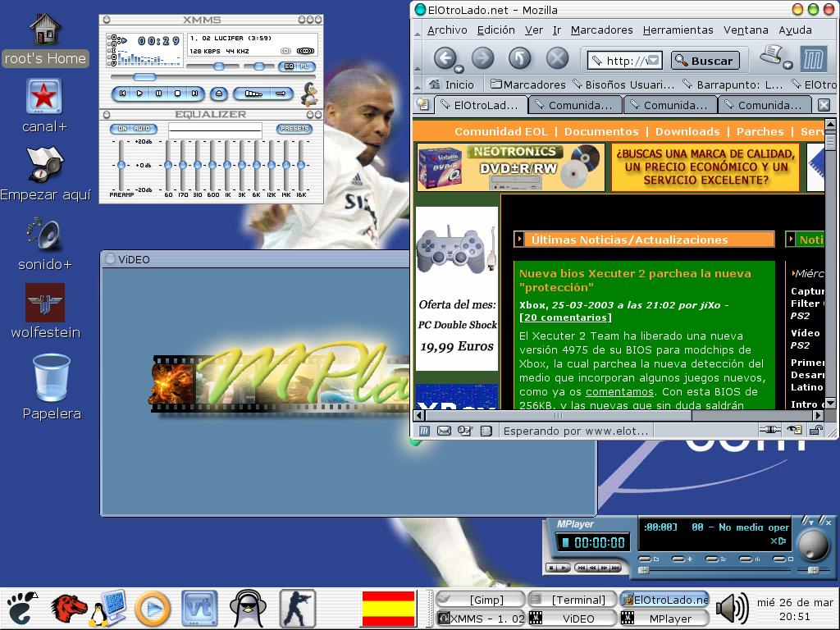Close the current tab with tab bar X
Viewport: 840px width, 630px height.
[824, 105]
